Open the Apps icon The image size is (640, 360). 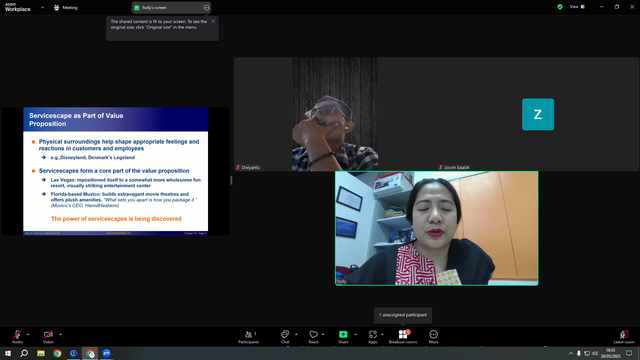(x=373, y=337)
